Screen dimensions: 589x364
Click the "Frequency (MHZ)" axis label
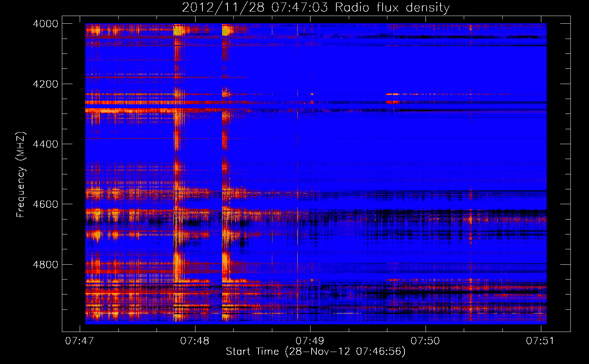[x=21, y=175]
